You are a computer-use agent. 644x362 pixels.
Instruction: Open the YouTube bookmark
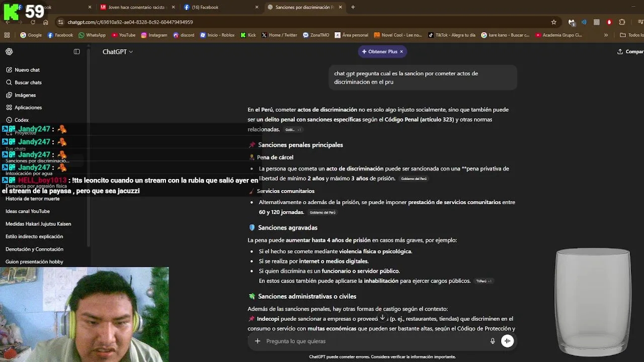pyautogui.click(x=123, y=35)
